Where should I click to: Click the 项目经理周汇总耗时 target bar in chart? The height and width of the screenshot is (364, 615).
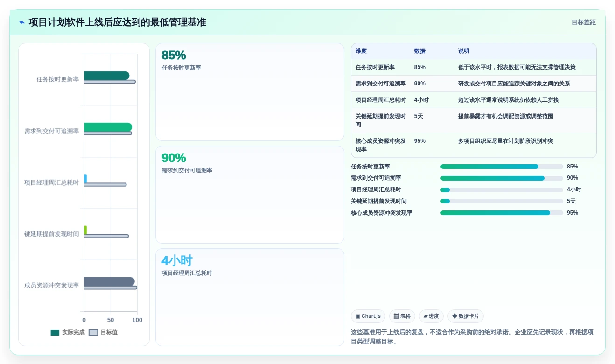105,185
